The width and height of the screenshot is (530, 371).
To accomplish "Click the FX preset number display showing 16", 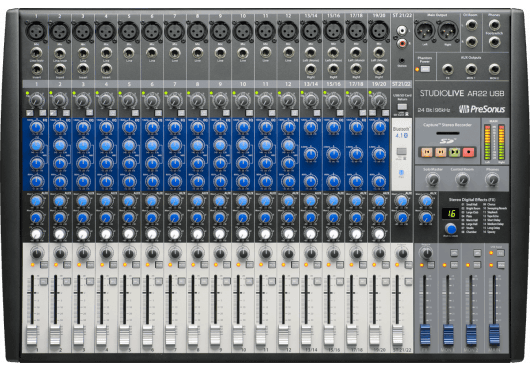I will 451,214.
